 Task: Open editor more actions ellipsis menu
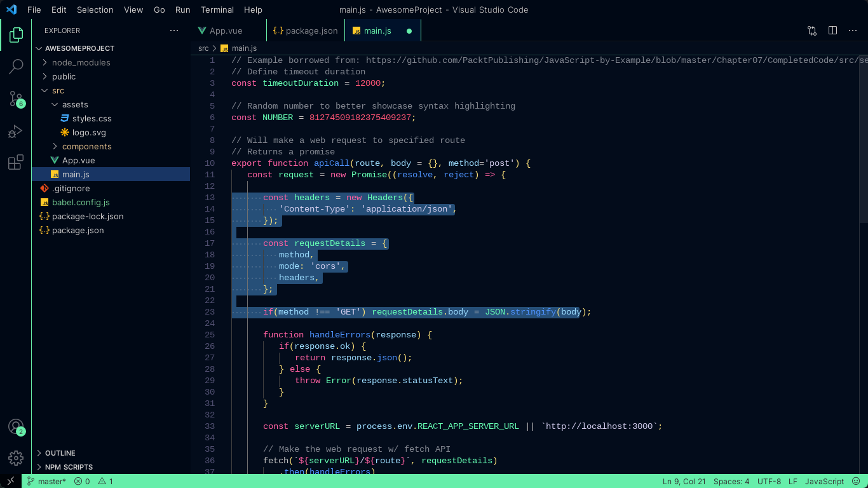click(853, 30)
